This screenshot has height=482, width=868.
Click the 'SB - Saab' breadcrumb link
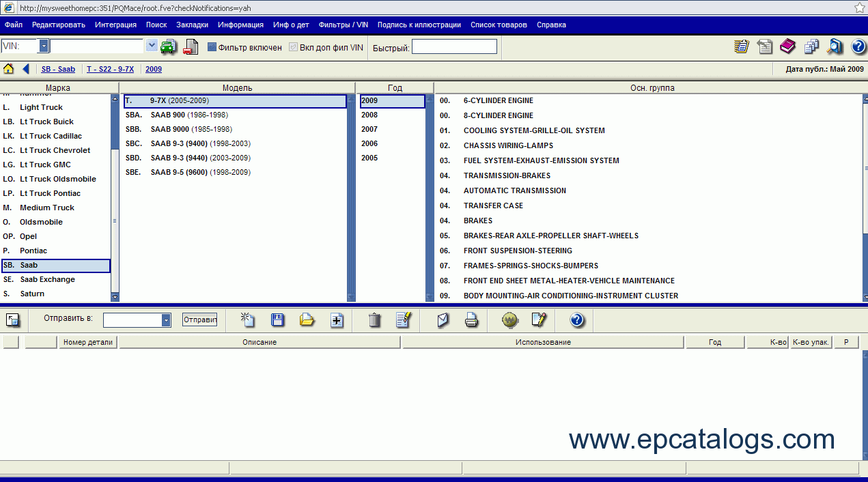[x=58, y=69]
